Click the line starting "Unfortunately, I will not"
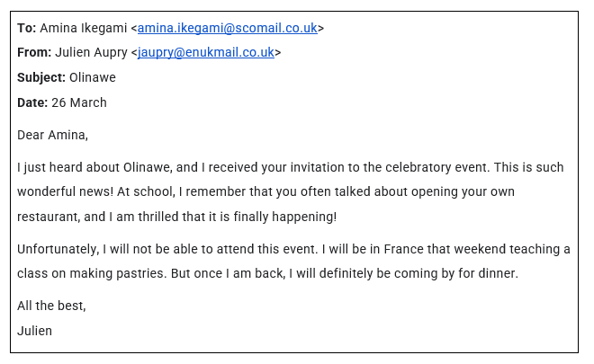Screen dimensions: 594x364 (x=293, y=249)
